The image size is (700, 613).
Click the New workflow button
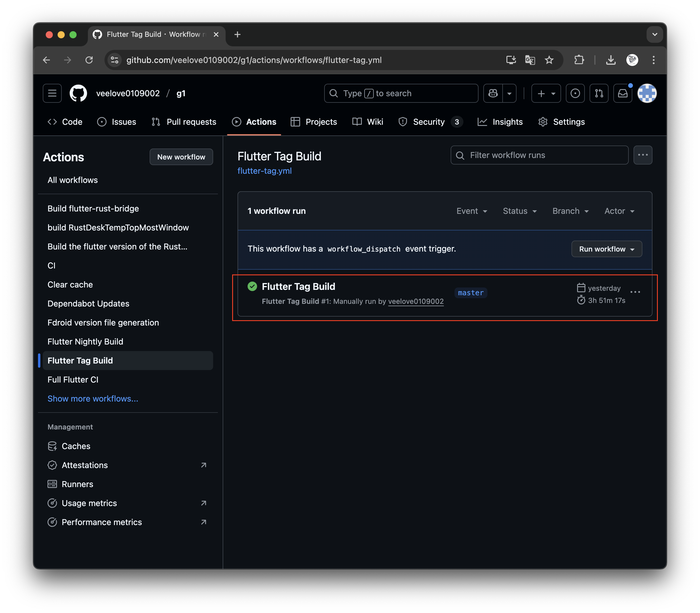point(181,157)
